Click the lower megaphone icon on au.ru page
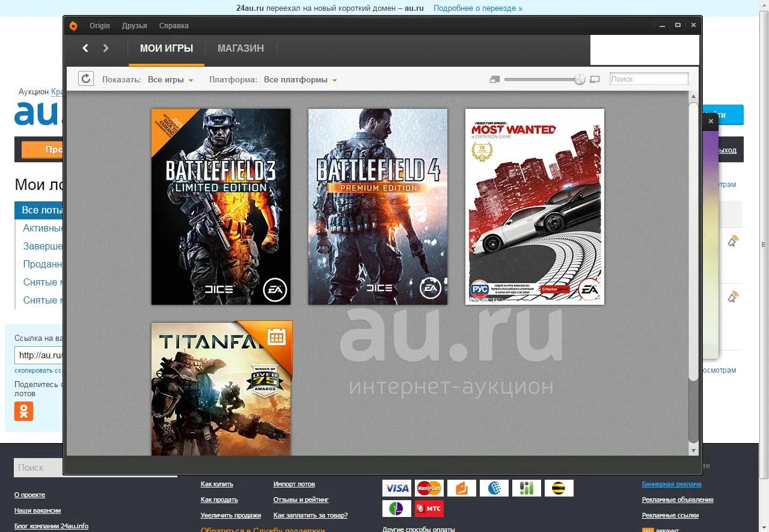This screenshot has height=532, width=769. click(x=732, y=297)
